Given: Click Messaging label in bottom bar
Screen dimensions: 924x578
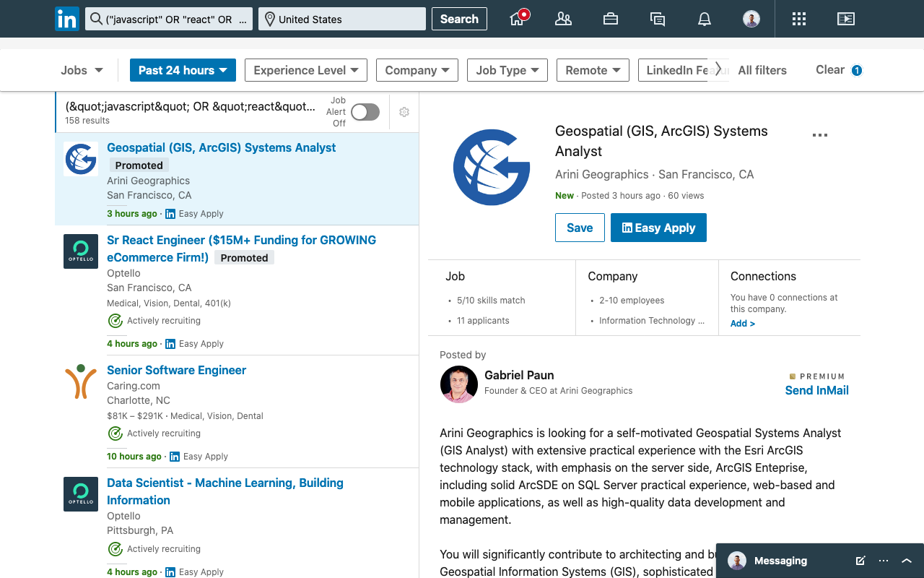Looking at the screenshot, I should click(x=780, y=561).
